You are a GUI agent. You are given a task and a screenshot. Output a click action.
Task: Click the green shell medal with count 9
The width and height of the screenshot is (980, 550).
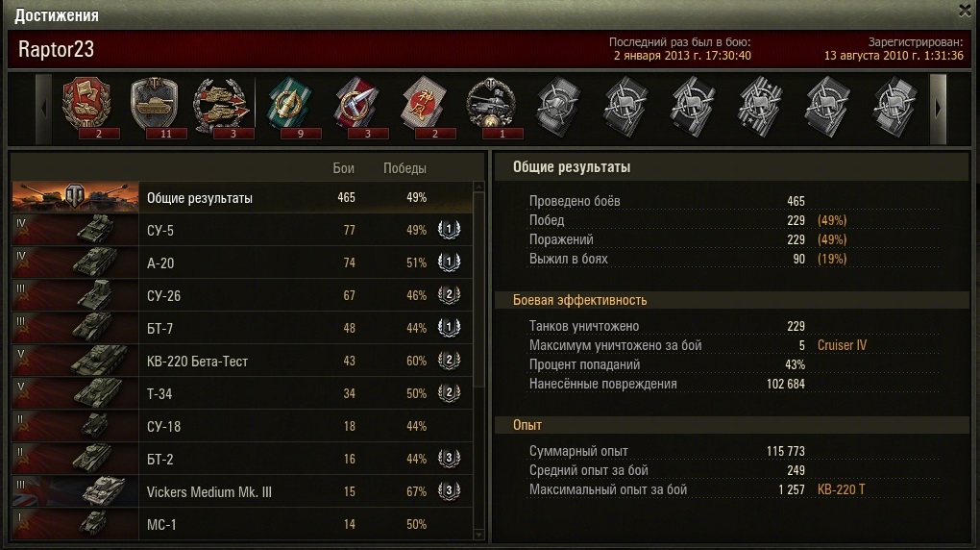tap(290, 107)
